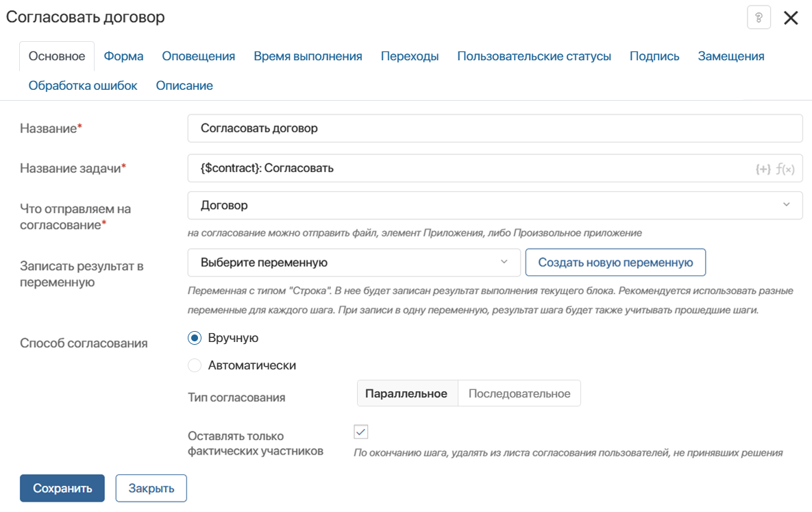Viewport: 812px width, 512px height.
Task: Open the Замещения tab
Action: [731, 56]
